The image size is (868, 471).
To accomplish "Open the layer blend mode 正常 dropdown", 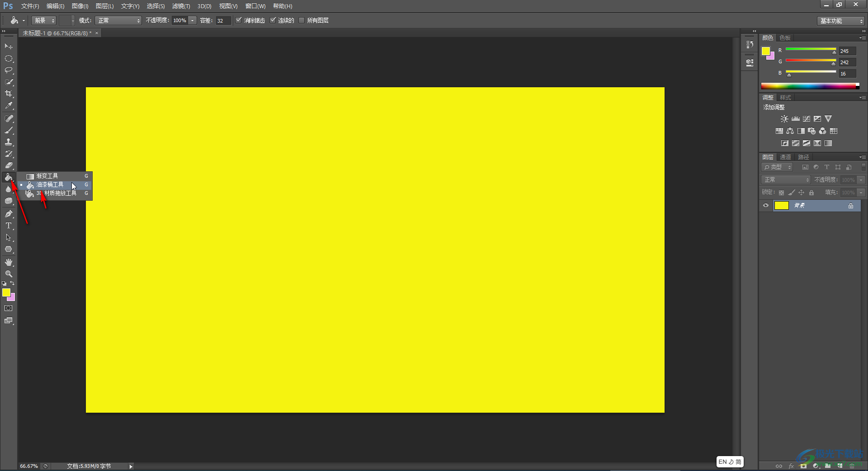I will point(786,180).
